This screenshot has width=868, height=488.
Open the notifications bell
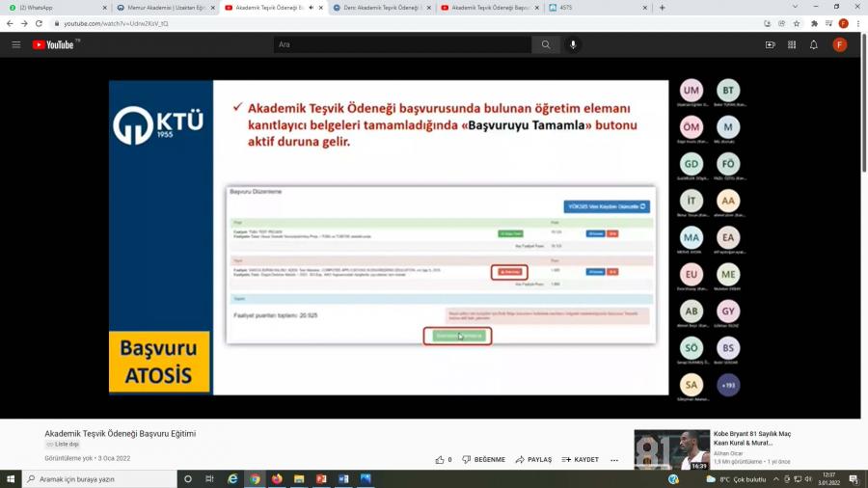point(814,44)
